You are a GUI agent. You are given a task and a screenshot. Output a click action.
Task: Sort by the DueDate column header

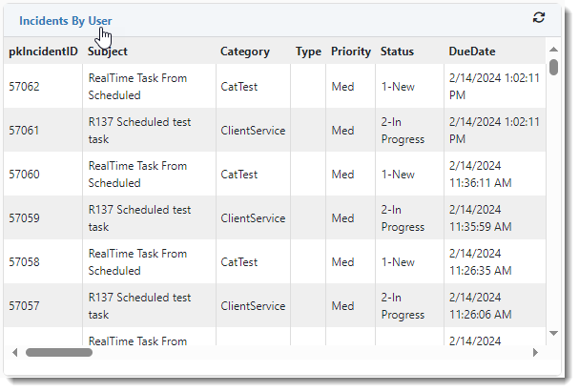471,52
